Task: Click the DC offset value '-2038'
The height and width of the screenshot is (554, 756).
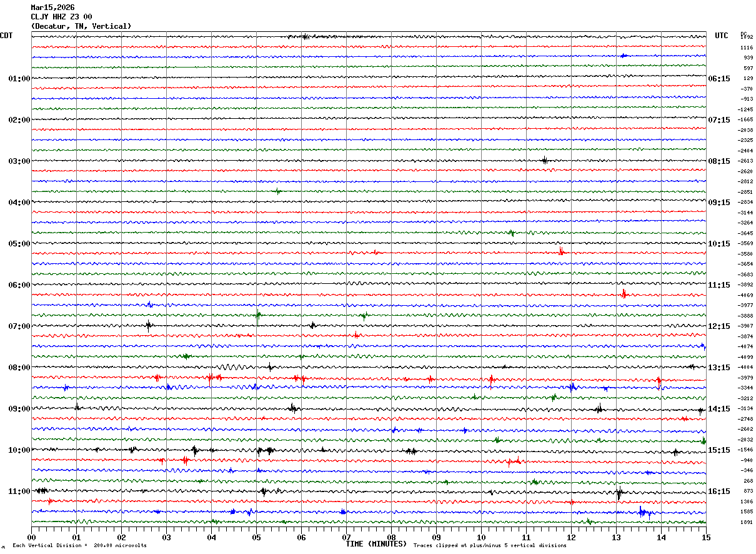Action: (745, 130)
